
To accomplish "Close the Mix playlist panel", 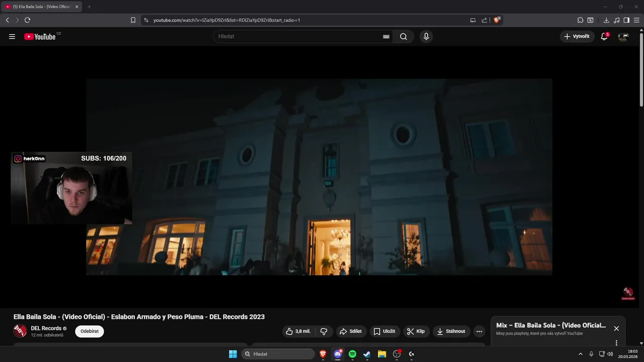I will click(616, 328).
